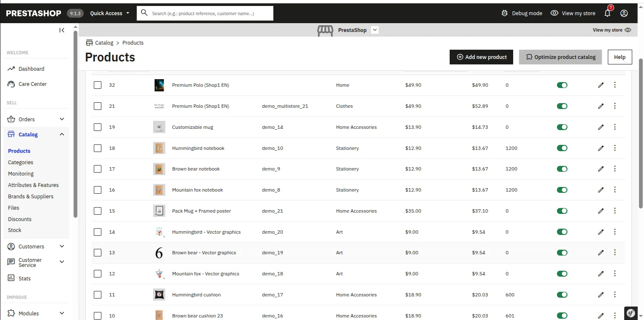Click the eye icon beside lower View my store
The height and width of the screenshot is (320, 644).
pos(628,30)
